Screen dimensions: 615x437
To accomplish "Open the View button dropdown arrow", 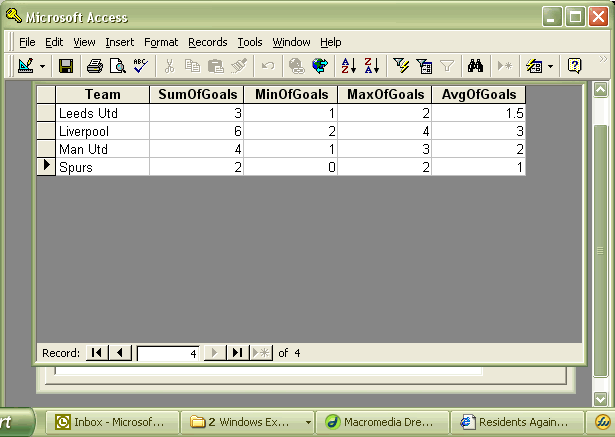I will tap(42, 66).
